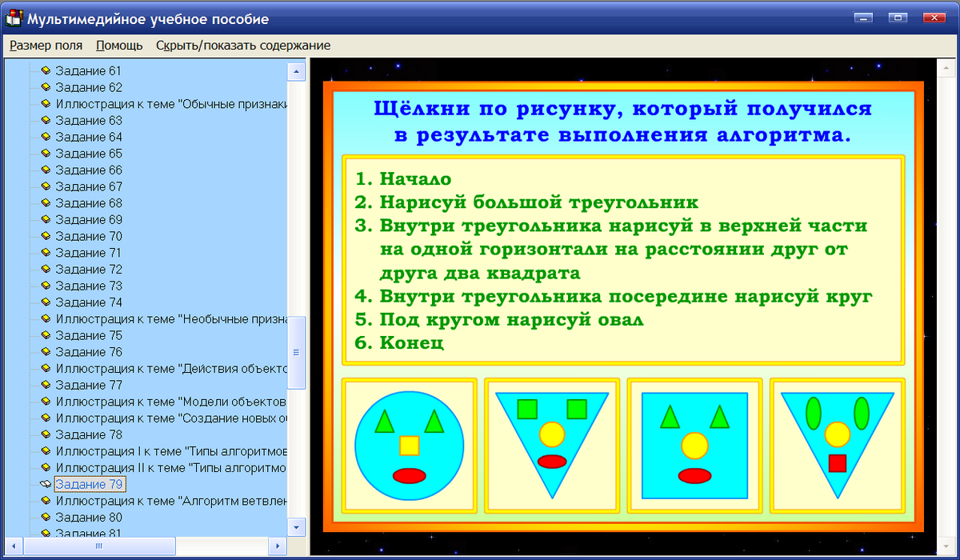Click the book icon beside Задание 71
Screen dimensions: 960x560
[x=46, y=253]
